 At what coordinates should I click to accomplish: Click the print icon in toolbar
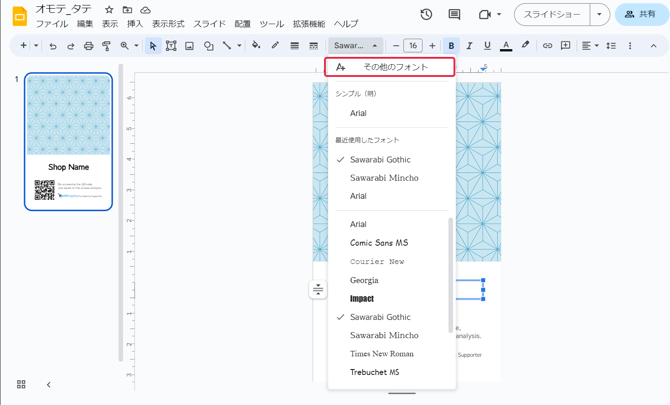coord(88,46)
